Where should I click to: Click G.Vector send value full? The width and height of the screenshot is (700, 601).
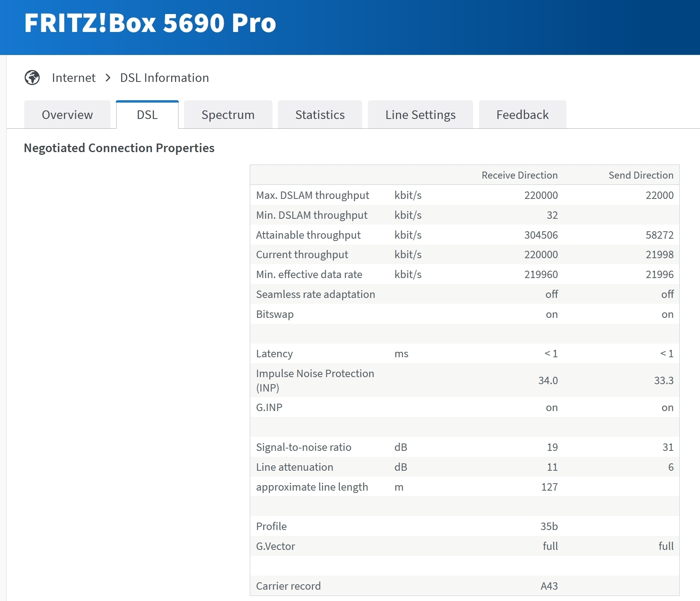click(x=666, y=546)
